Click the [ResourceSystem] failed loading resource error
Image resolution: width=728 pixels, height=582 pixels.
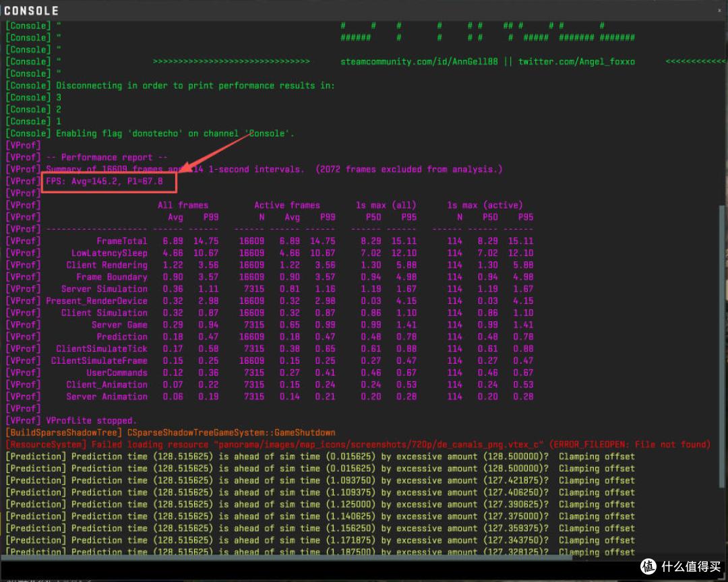(x=358, y=445)
